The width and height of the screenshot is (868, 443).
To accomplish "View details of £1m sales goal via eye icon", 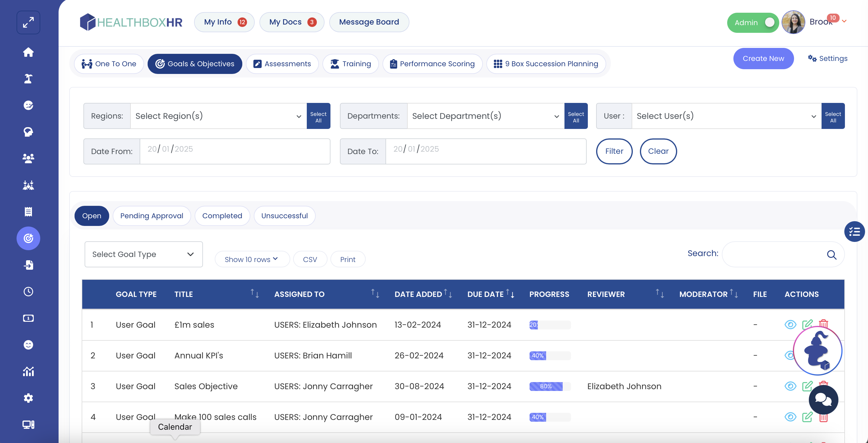I will click(790, 325).
